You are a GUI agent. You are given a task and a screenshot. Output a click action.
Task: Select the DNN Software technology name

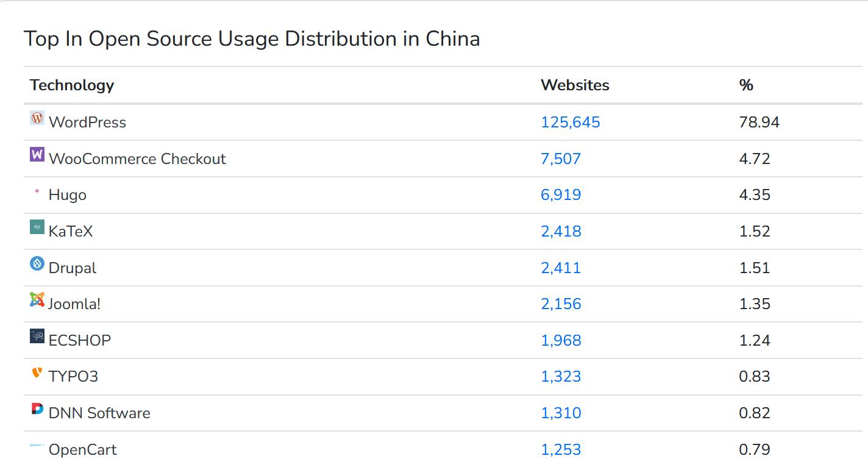coord(99,413)
